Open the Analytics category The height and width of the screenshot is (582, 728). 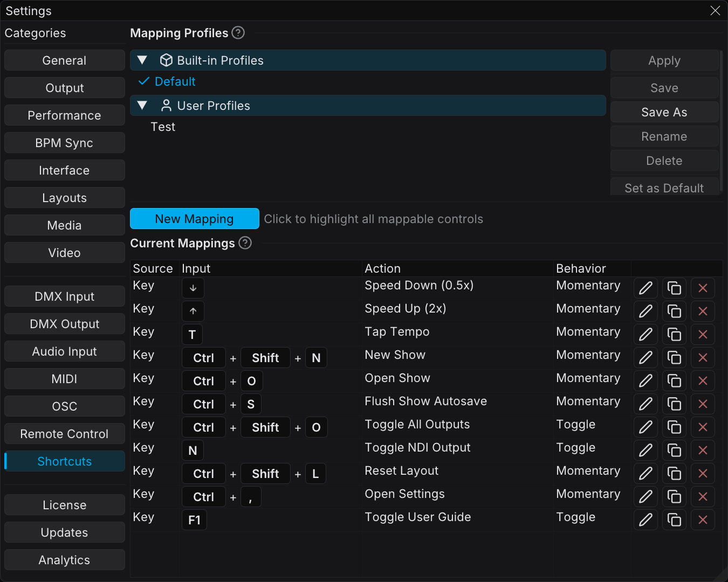pos(65,560)
